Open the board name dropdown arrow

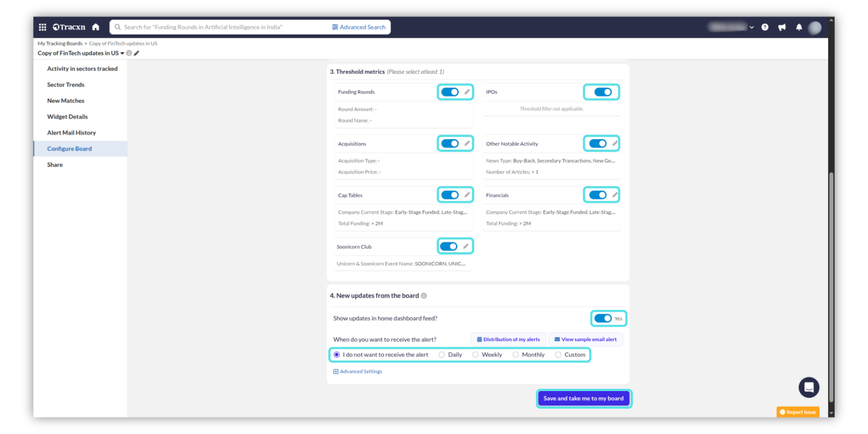(x=123, y=53)
